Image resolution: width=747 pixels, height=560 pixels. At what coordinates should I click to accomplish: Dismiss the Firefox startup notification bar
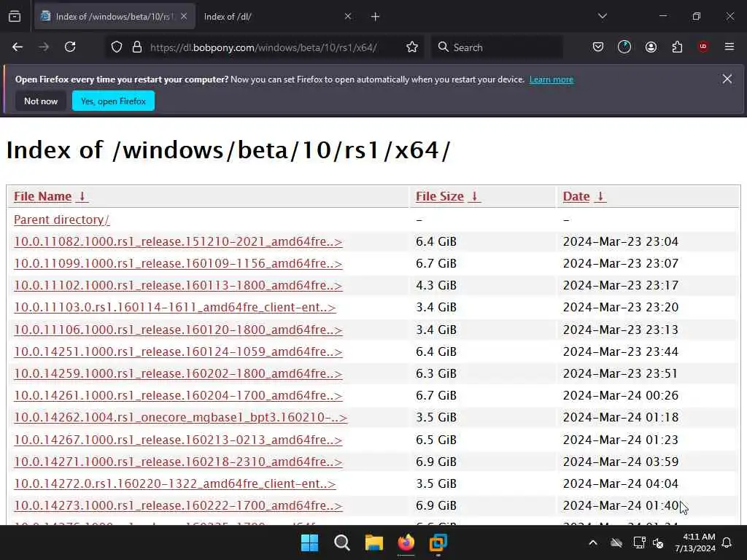(727, 79)
